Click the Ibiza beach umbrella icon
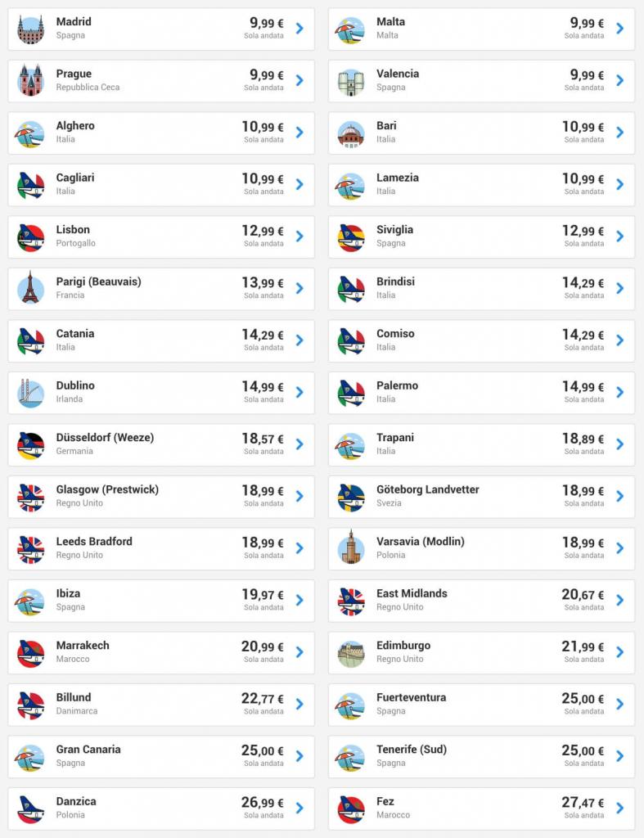Viewport: 644px width, 838px height. pyautogui.click(x=30, y=600)
